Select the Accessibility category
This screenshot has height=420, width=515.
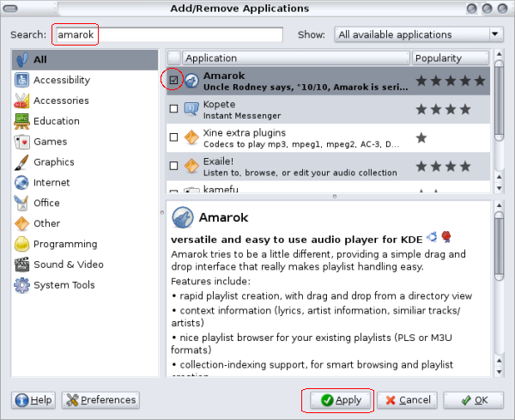click(x=85, y=80)
